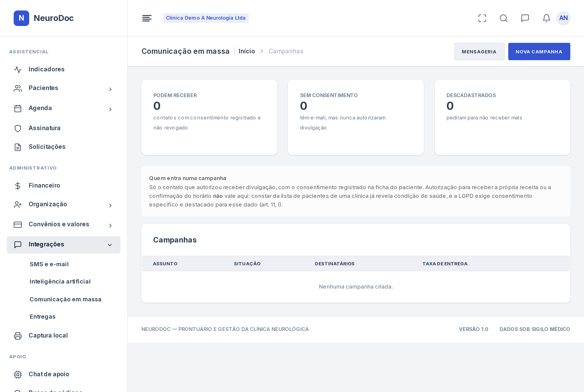Toggle the sidebar hamburger menu icon
The width and height of the screenshot is (584, 392).
(147, 18)
